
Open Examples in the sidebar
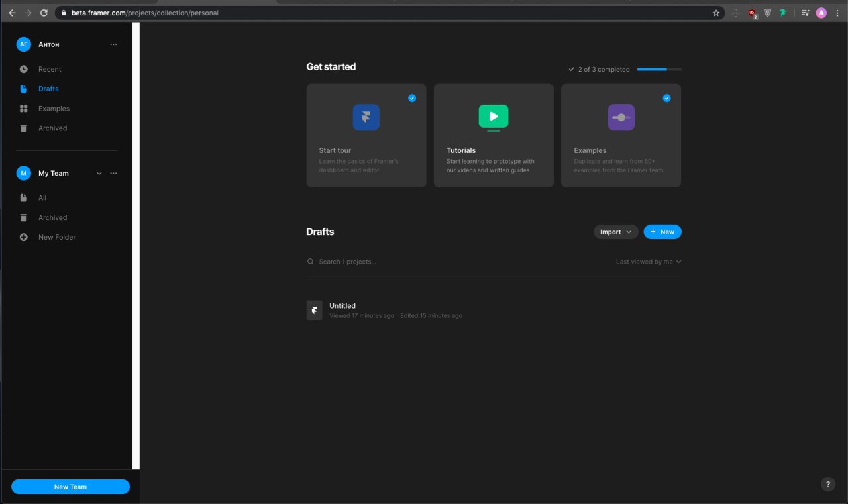54,109
